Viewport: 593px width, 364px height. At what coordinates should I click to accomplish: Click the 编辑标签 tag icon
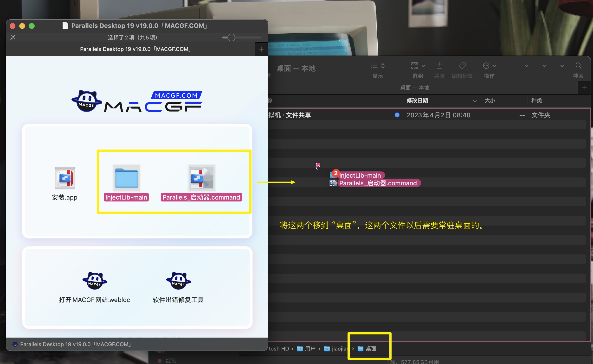(462, 66)
